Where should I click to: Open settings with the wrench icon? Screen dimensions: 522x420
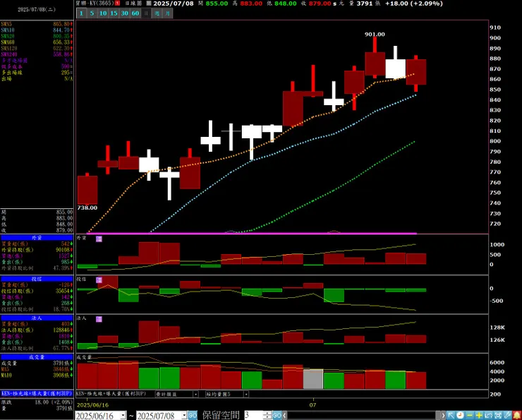[x=507, y=415]
